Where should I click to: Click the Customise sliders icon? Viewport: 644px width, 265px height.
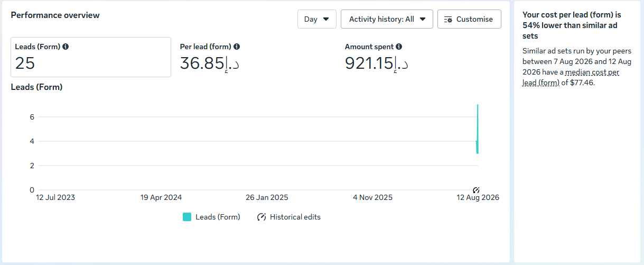[x=448, y=20]
